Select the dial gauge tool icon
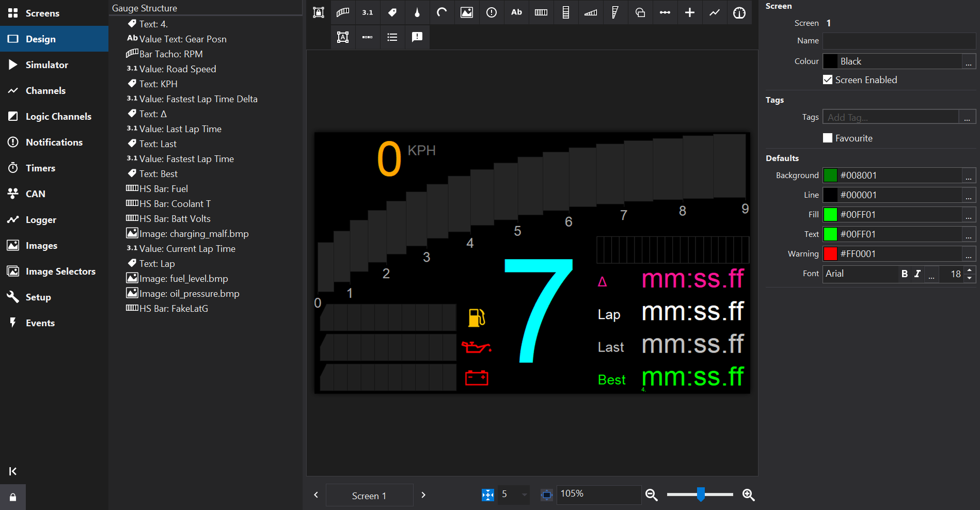980x510 pixels. click(739, 12)
